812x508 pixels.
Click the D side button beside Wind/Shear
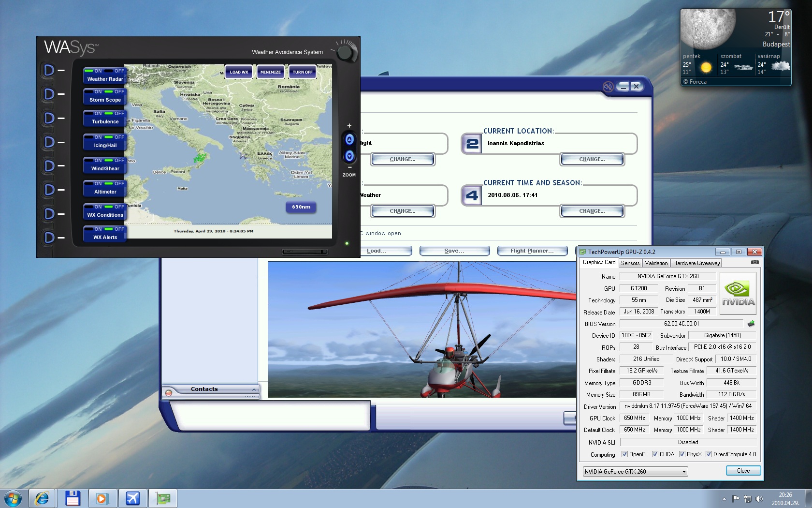49,166
